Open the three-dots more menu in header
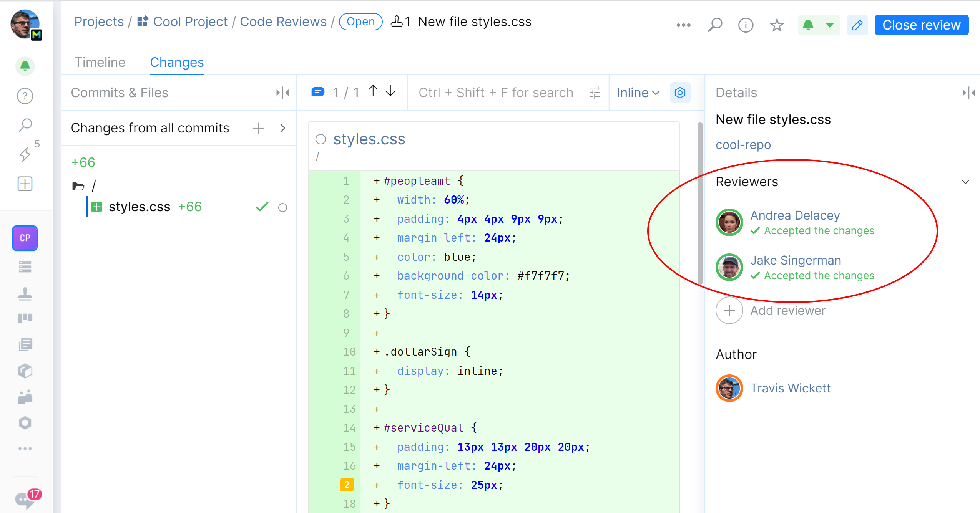Viewport: 980px width, 513px height. [x=683, y=25]
